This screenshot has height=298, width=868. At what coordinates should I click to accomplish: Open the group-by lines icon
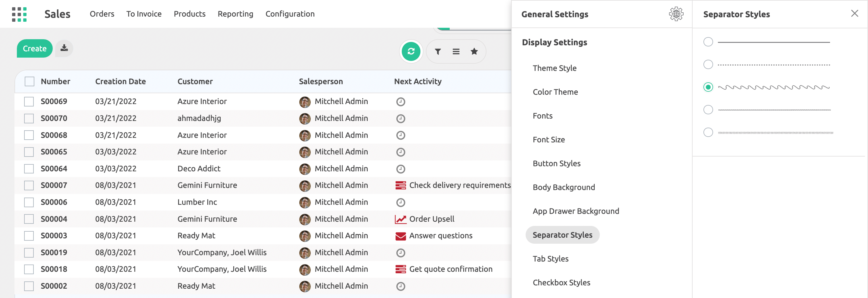[x=456, y=52]
